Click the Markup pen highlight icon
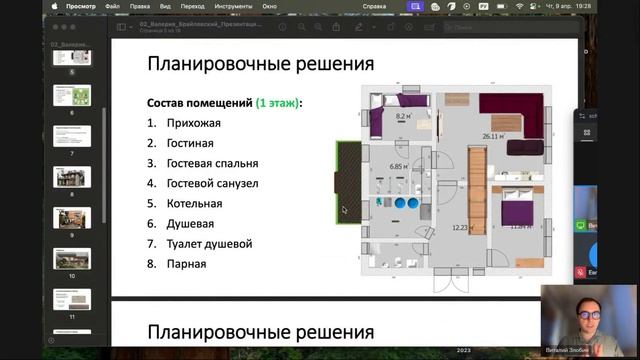 pos(359,27)
